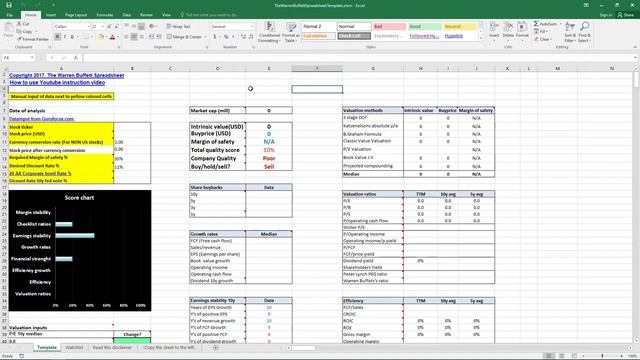This screenshot has height=360, width=640.
Task: Toggle Wrap Text
Action: coord(178,27)
